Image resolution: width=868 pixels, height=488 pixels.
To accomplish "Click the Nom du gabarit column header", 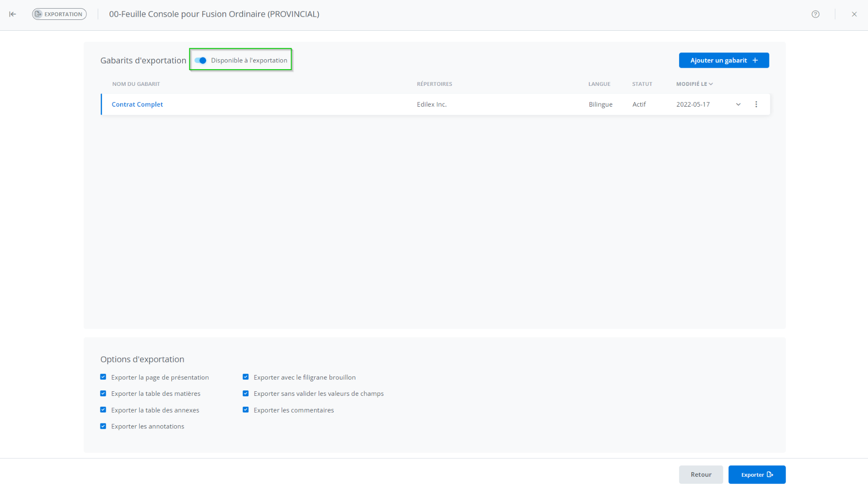I will click(136, 84).
